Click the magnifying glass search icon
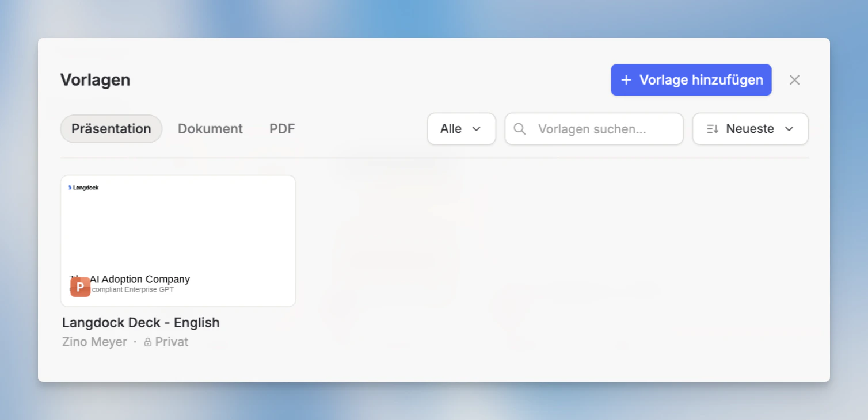 520,129
